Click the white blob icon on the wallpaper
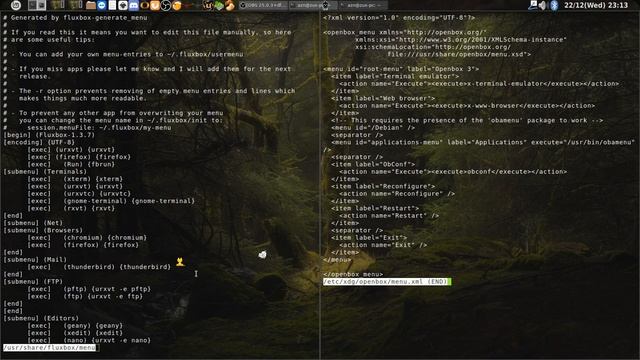Screen dimensions: 640x360 [x=262, y=255]
